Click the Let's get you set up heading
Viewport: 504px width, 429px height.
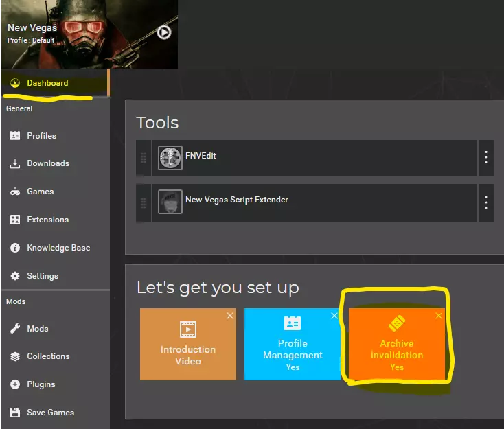218,288
